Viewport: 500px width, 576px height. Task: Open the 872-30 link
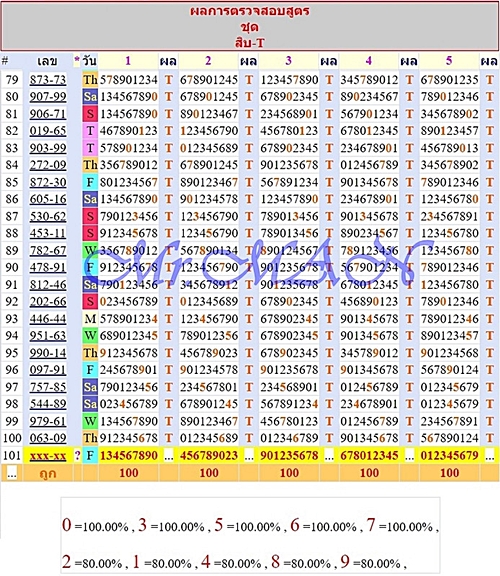click(x=48, y=182)
